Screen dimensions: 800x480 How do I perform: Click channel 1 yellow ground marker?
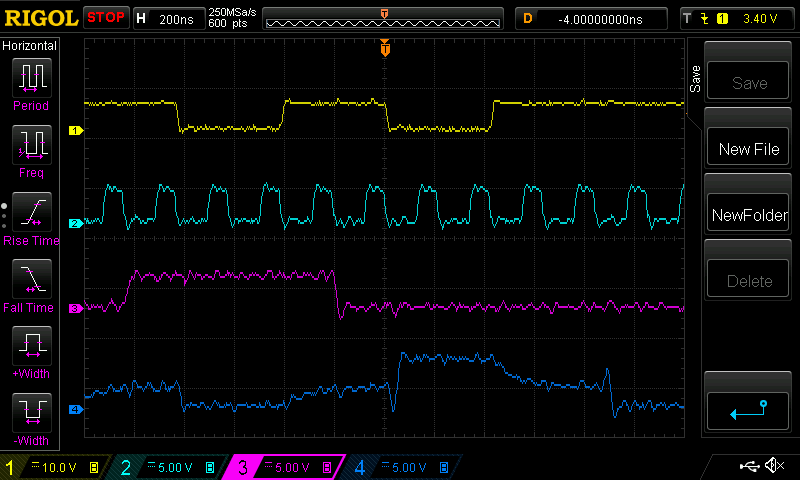point(76,131)
